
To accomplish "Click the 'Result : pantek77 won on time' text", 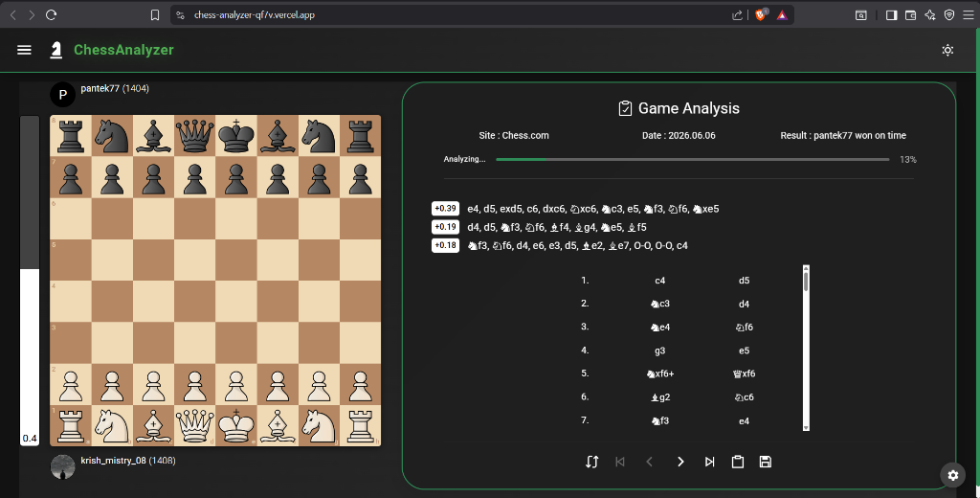I will coord(842,135).
